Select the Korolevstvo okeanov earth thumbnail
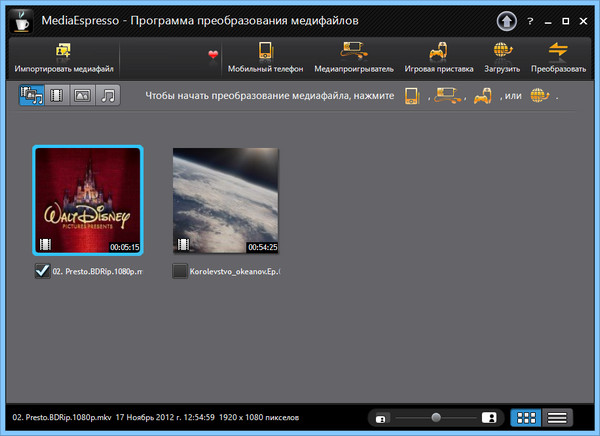 point(226,200)
